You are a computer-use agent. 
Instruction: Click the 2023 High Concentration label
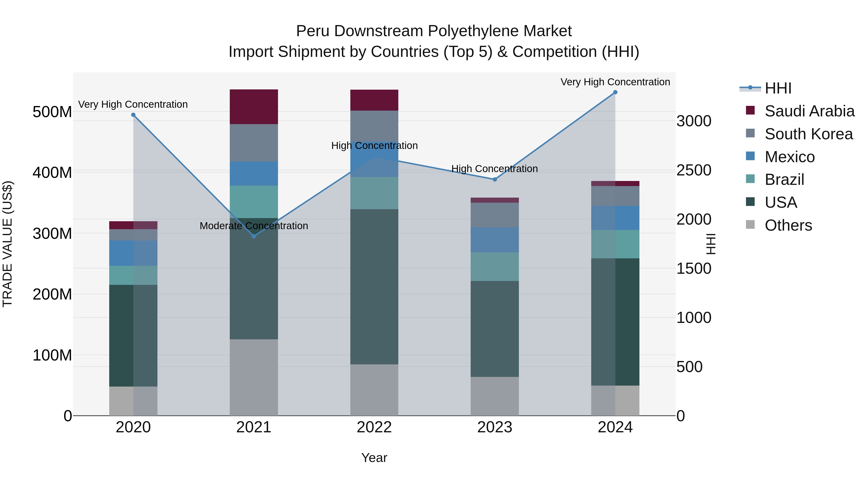point(495,169)
